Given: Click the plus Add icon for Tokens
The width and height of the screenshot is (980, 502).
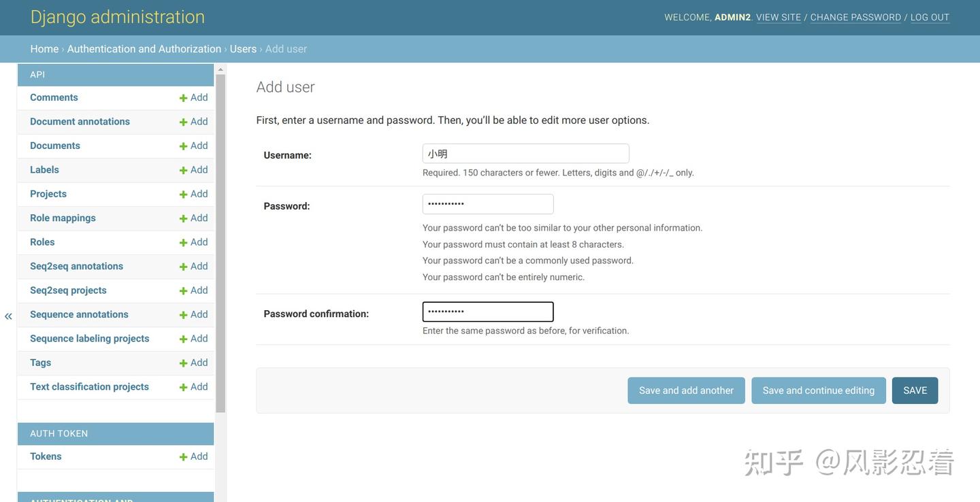Looking at the screenshot, I should [x=183, y=457].
